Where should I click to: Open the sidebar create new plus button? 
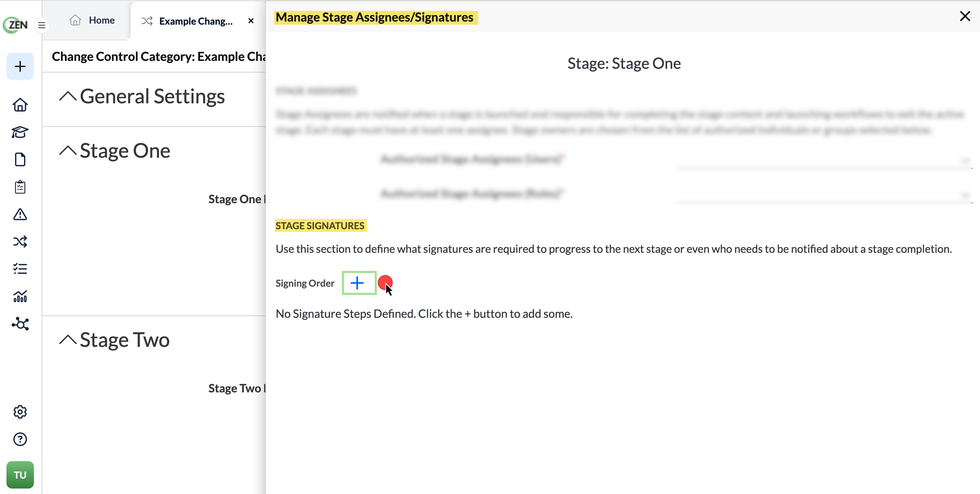tap(20, 66)
